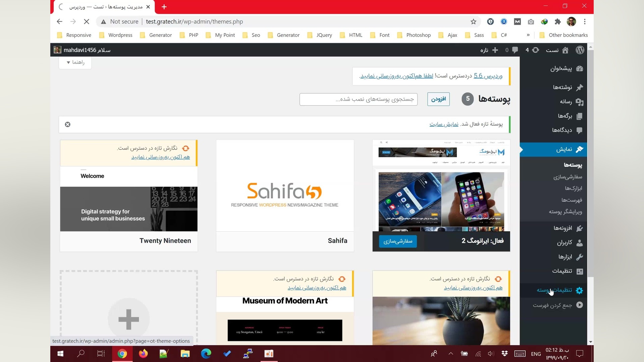Open سفارشی‌سازی submenu link
Image resolution: width=644 pixels, height=362 pixels.
point(568,177)
